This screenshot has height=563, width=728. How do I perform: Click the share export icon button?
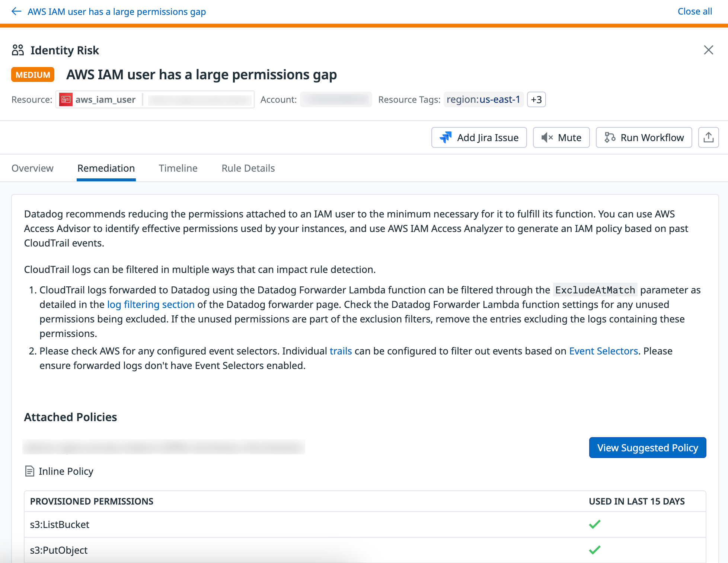click(708, 137)
